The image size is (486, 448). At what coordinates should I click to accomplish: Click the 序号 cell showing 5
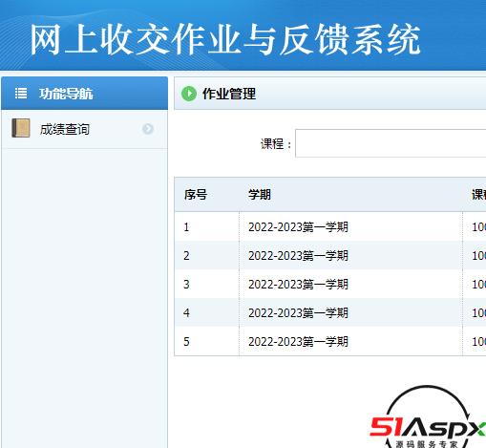tap(207, 341)
